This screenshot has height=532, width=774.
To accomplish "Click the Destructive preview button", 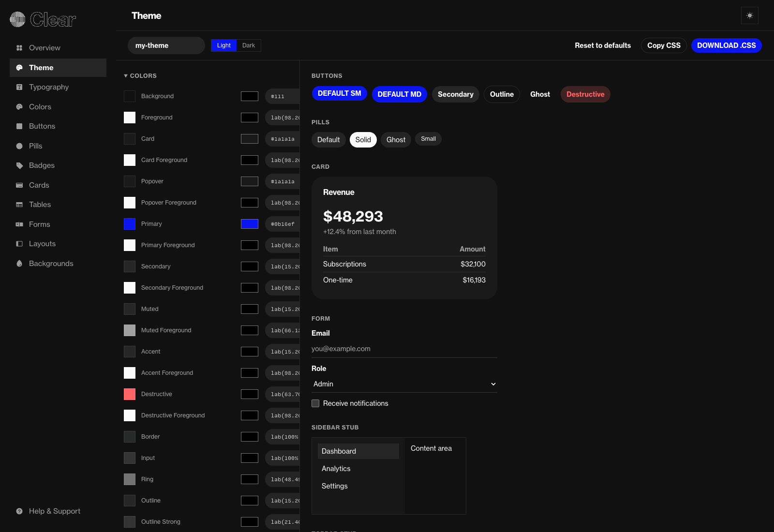I will [585, 94].
